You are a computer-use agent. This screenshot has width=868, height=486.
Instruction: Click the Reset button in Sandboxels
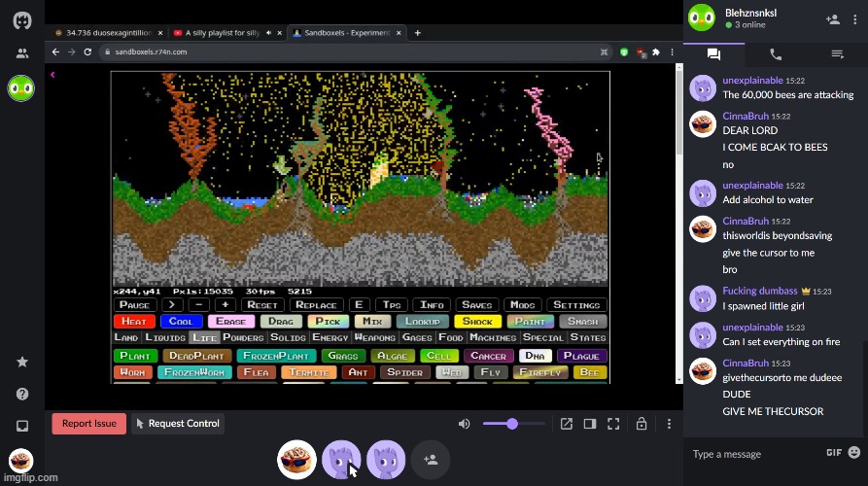pos(261,305)
